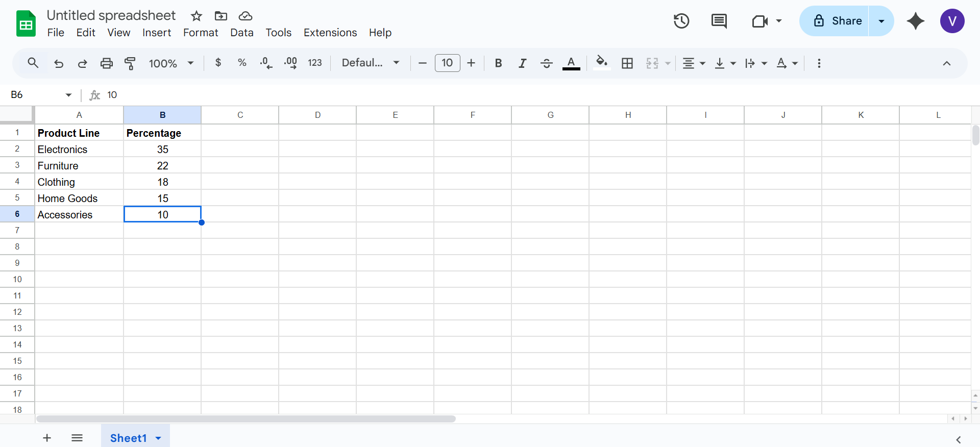Open the Tools menu
The width and height of the screenshot is (980, 447).
click(x=279, y=33)
